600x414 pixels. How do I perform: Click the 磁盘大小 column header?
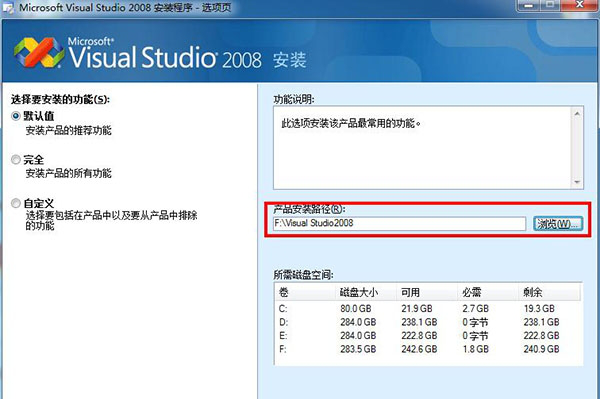click(x=366, y=292)
